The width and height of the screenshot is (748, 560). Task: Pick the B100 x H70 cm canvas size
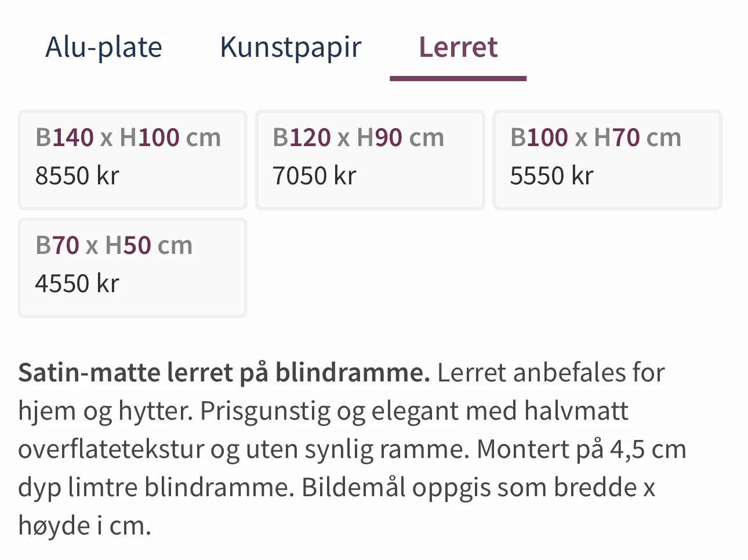tap(607, 159)
